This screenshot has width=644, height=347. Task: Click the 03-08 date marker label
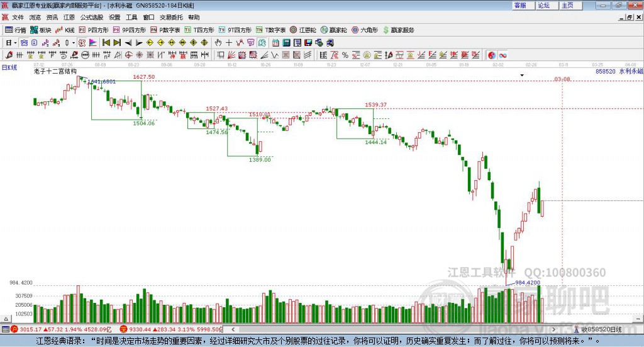562,79
